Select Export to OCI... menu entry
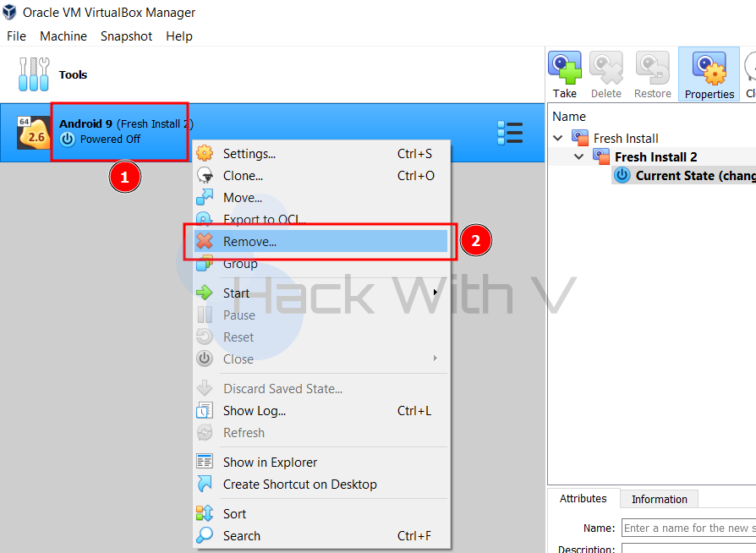 tap(320, 218)
